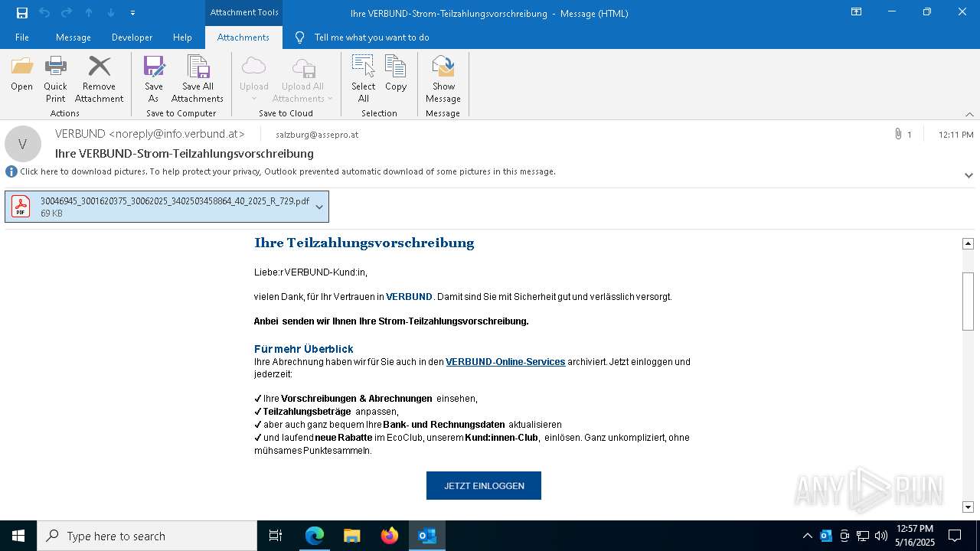Click Outlook taskbar icon
The width and height of the screenshot is (980, 551).
coord(427,536)
